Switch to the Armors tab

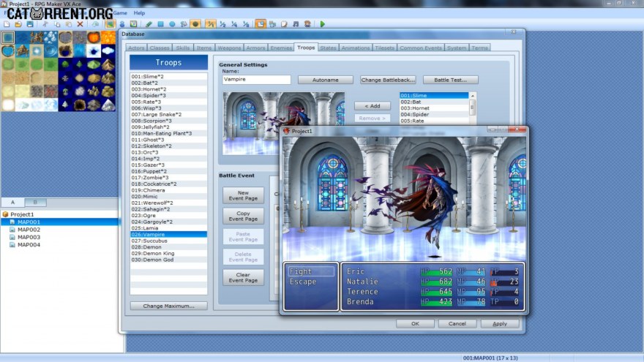(255, 48)
